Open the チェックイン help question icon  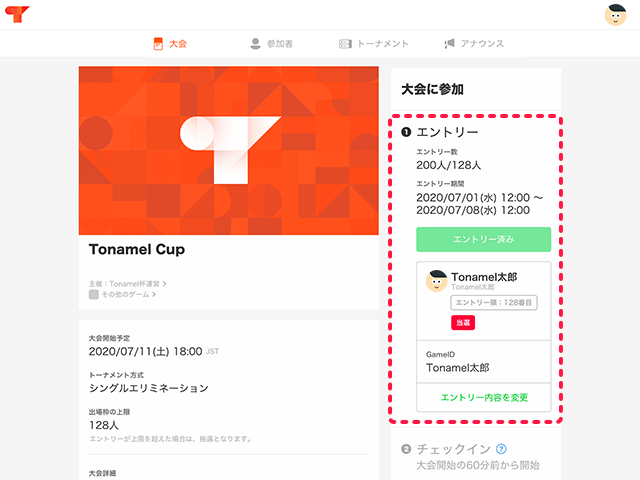(x=501, y=449)
